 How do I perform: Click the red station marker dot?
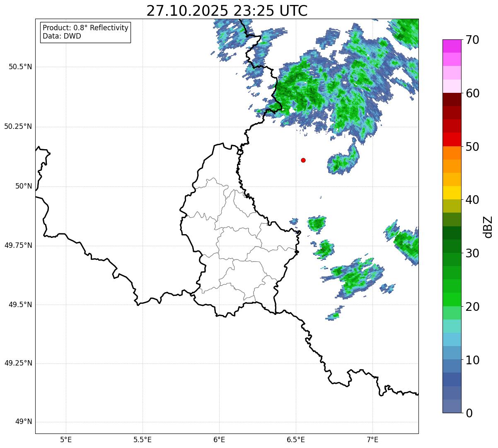click(x=303, y=160)
